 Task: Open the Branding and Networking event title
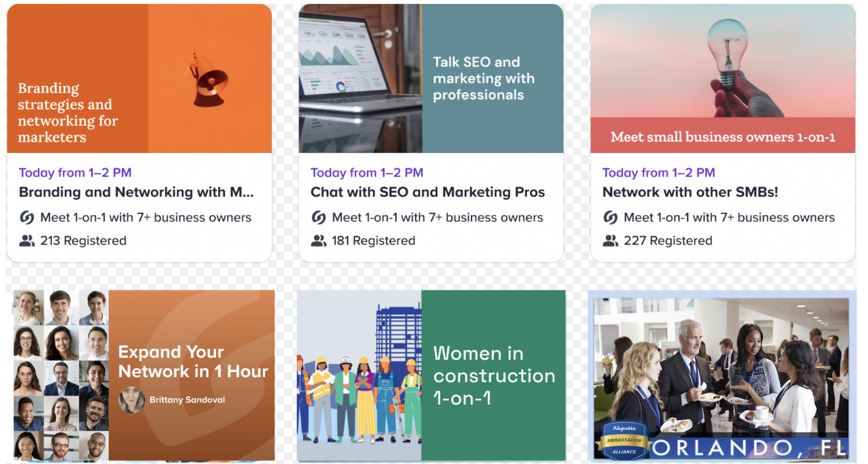click(x=136, y=193)
